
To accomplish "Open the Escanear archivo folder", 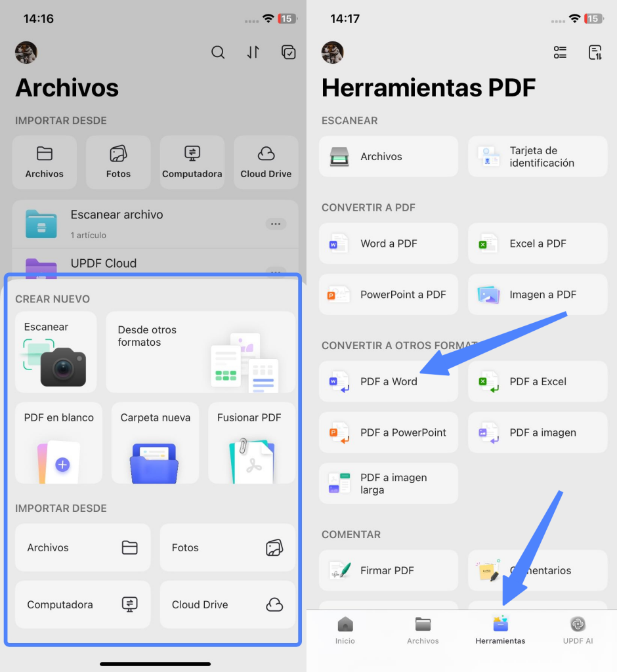I will [155, 224].
